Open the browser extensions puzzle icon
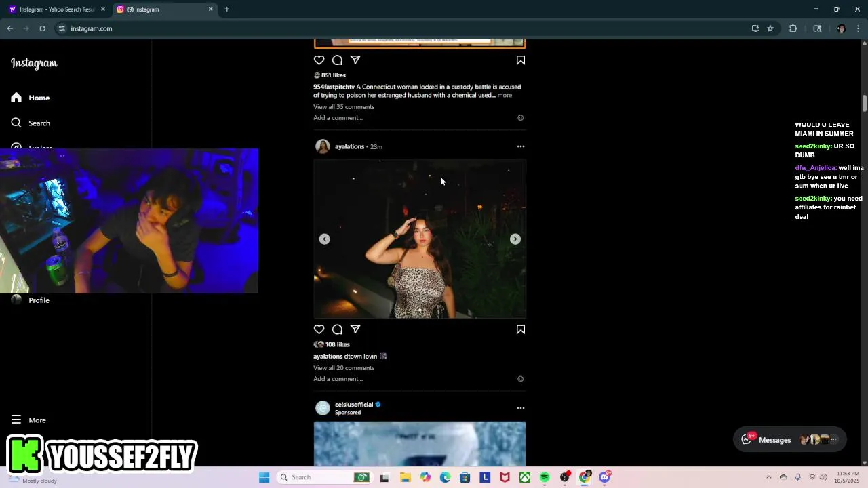 [x=793, y=28]
